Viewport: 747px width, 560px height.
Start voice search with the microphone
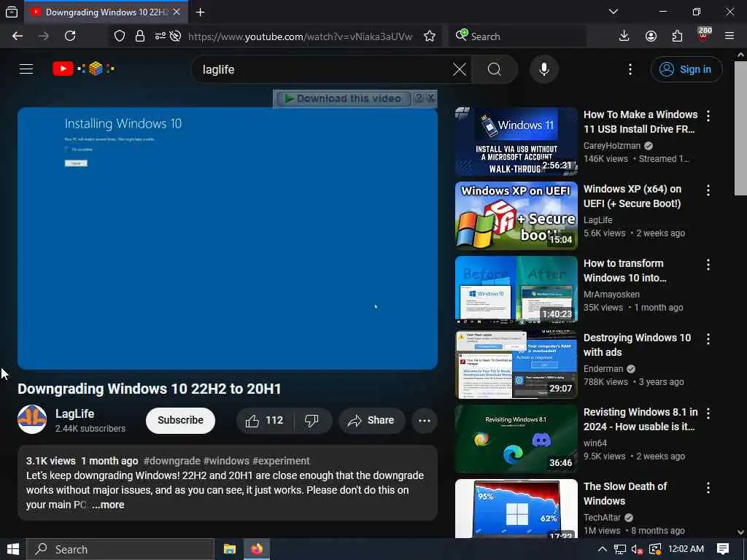click(x=544, y=69)
